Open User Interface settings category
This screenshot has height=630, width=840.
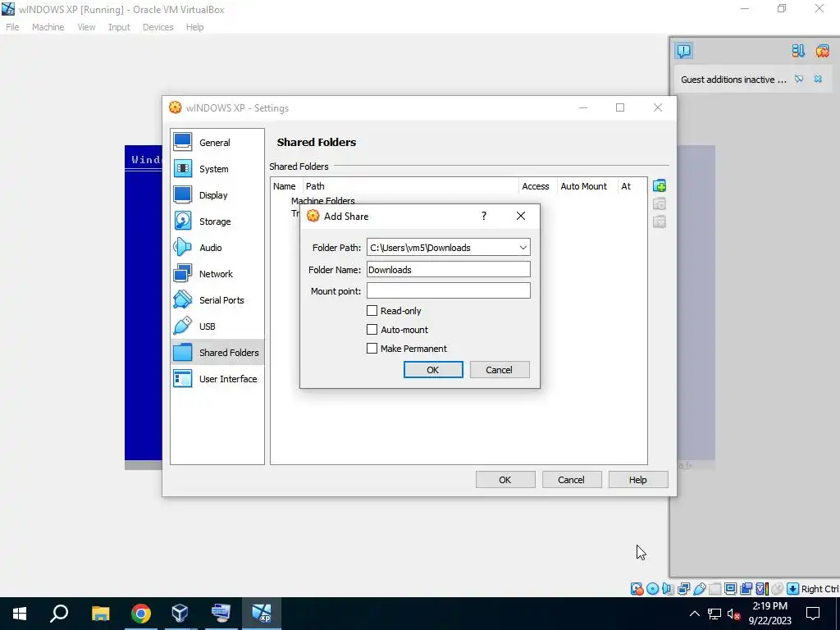coord(217,379)
